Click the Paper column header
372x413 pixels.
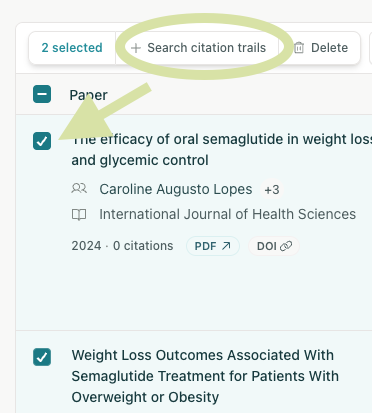[88, 95]
